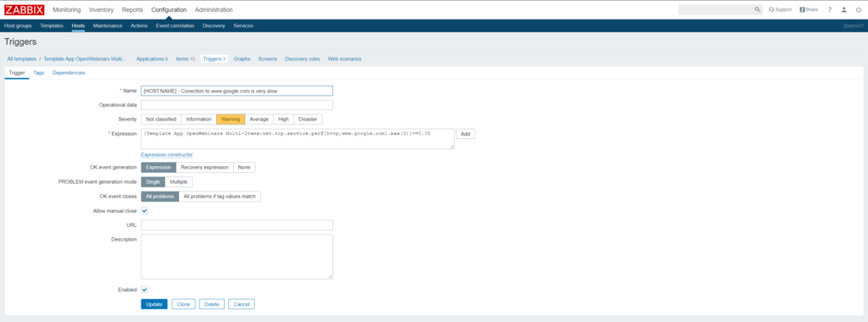Click the Clone button
Screen dimensions: 868x322
(x=184, y=304)
